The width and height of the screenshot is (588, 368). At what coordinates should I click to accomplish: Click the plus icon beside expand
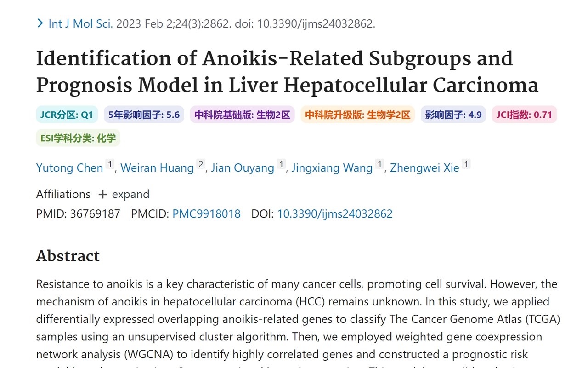(102, 195)
